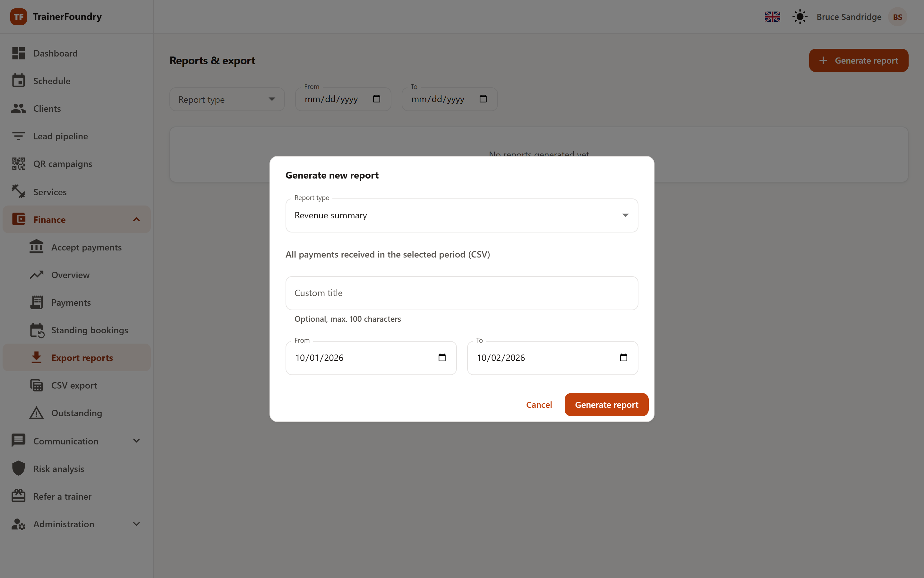This screenshot has width=924, height=578.
Task: Click the Refer a trainer gift icon
Action: [18, 496]
